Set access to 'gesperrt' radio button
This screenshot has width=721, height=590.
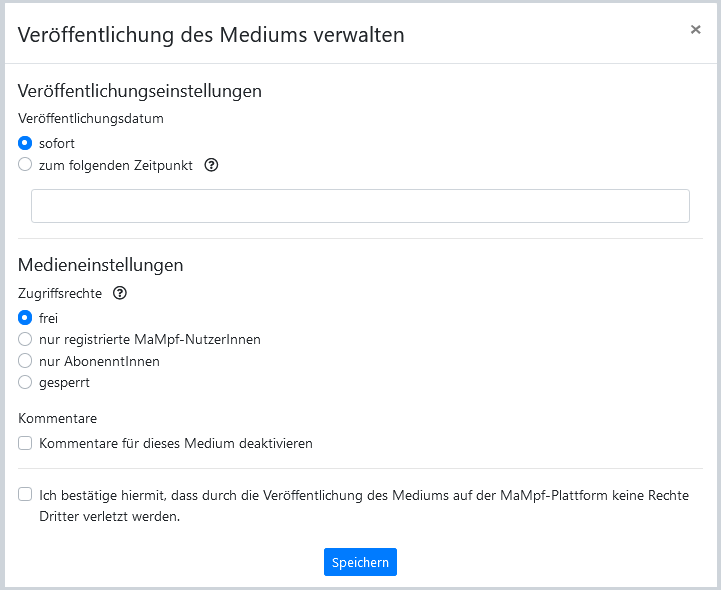coord(25,382)
